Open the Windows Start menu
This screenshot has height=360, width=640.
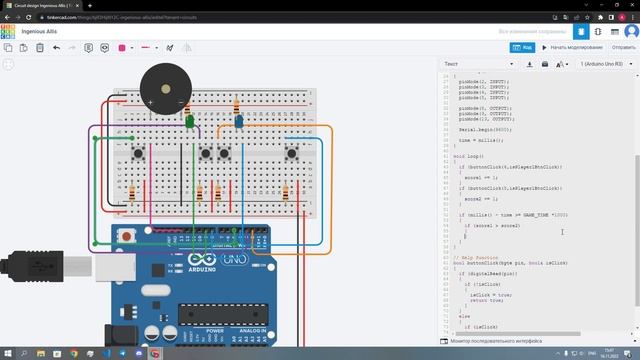click(8, 353)
